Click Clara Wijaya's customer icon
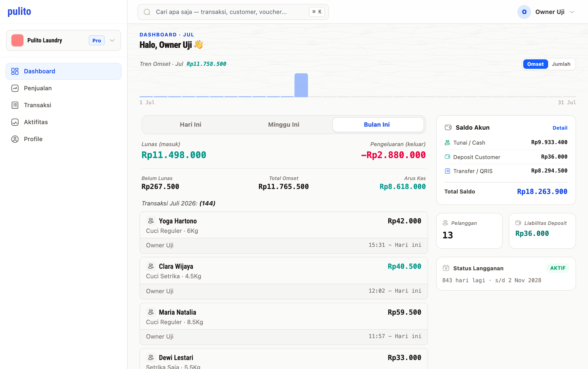 pyautogui.click(x=151, y=266)
